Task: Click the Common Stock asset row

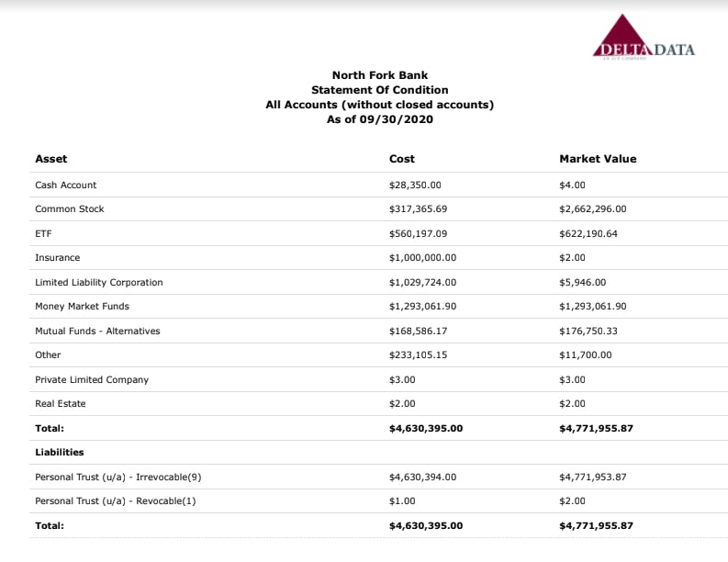Action: point(378,209)
